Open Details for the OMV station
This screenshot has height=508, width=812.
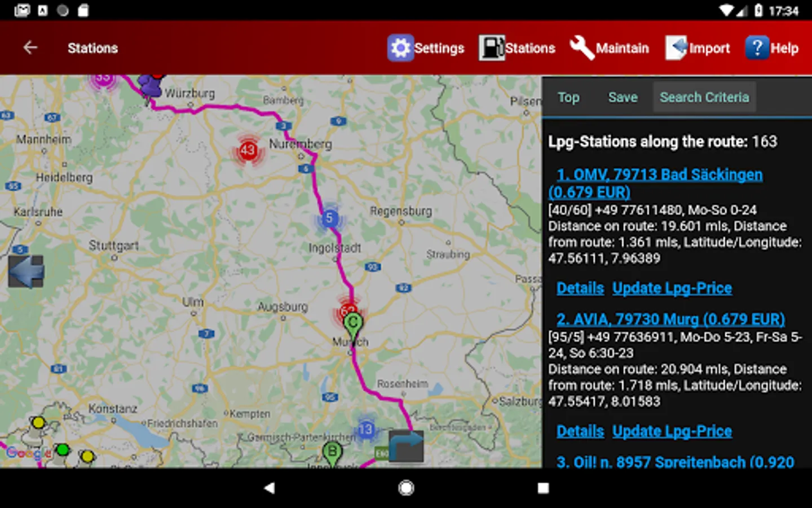[x=580, y=288]
